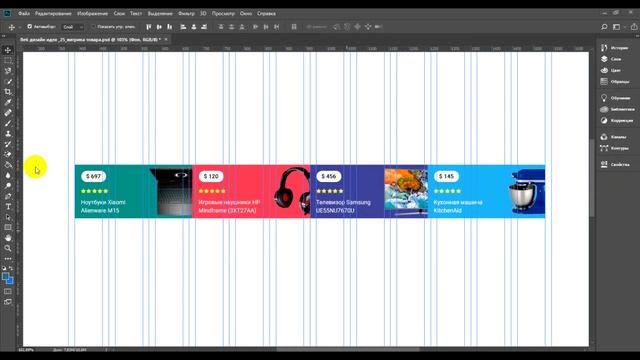This screenshot has width=640, height=360.
Task: Select the Path Selection tool
Action: pos(8,217)
